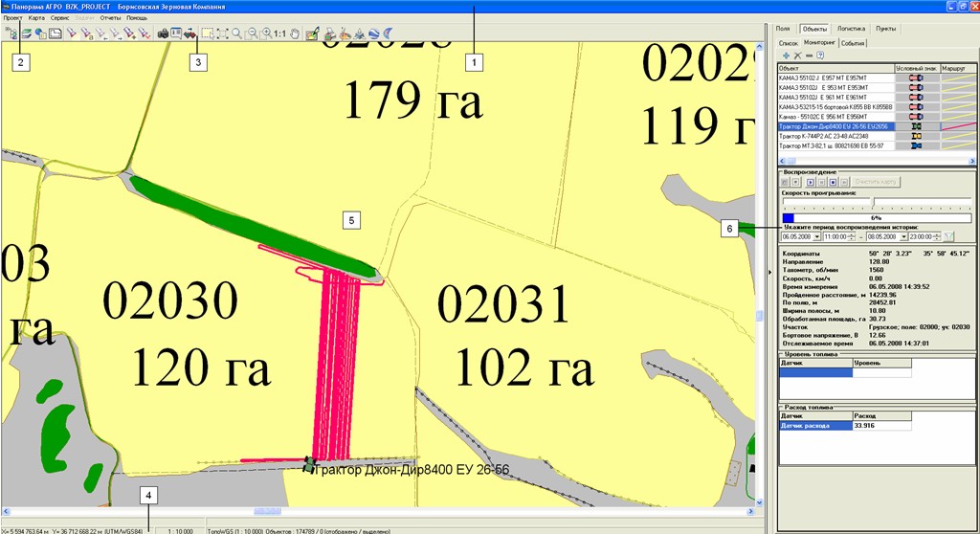Switch to the Логистика tab
The width and height of the screenshot is (980, 534).
pyautogui.click(x=850, y=30)
